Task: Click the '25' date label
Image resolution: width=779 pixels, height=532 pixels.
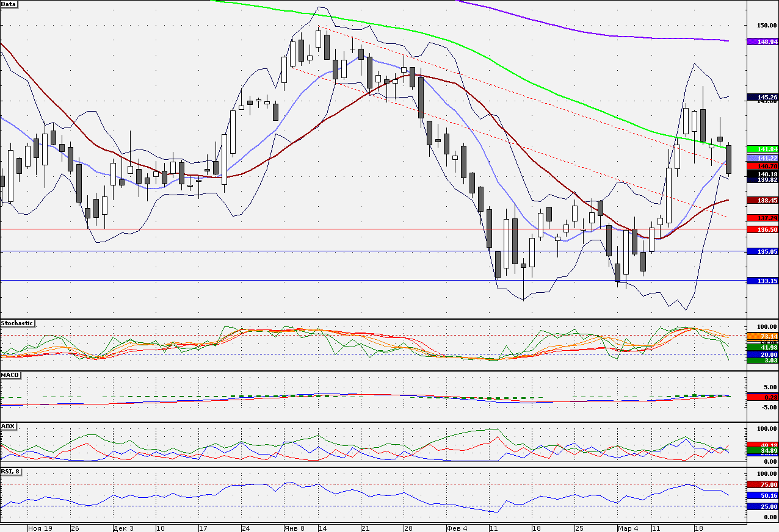Action: pyautogui.click(x=578, y=528)
